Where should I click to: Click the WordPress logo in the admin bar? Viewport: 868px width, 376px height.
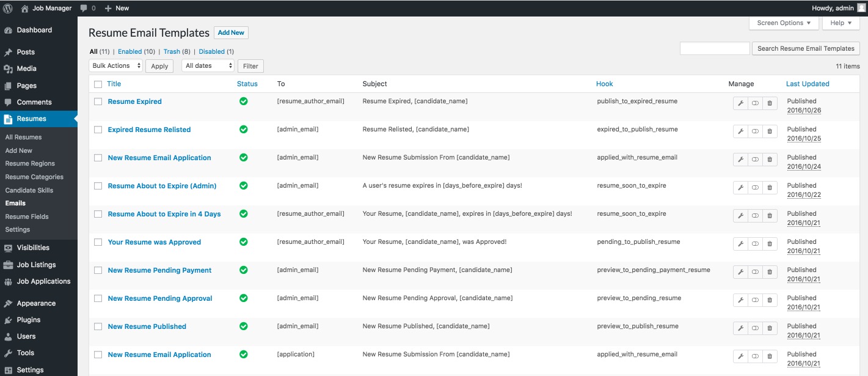pos(8,8)
